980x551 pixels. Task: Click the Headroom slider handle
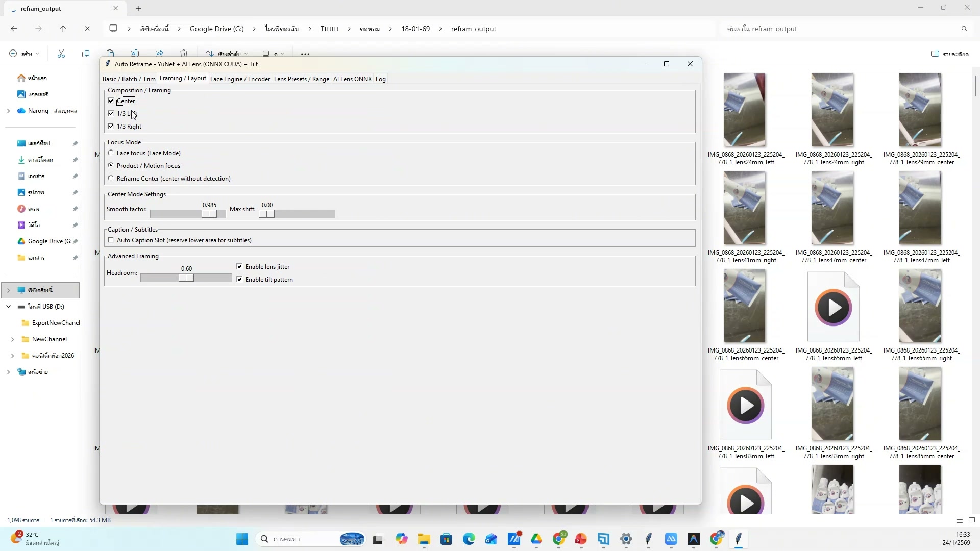[x=186, y=278]
